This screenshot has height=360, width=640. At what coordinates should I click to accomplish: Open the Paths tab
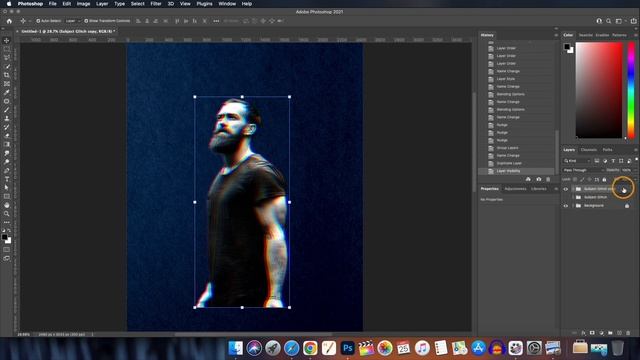point(607,150)
